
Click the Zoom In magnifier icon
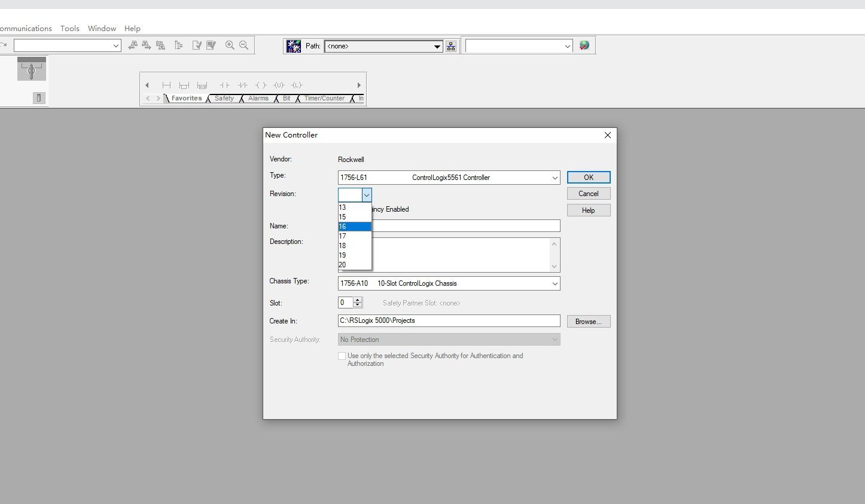[x=230, y=45]
